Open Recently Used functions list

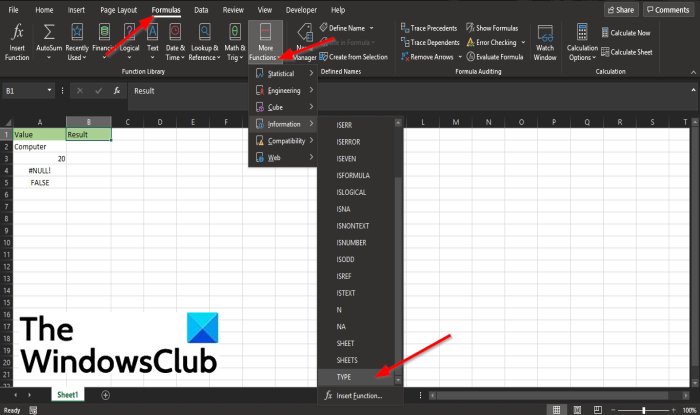(77, 42)
